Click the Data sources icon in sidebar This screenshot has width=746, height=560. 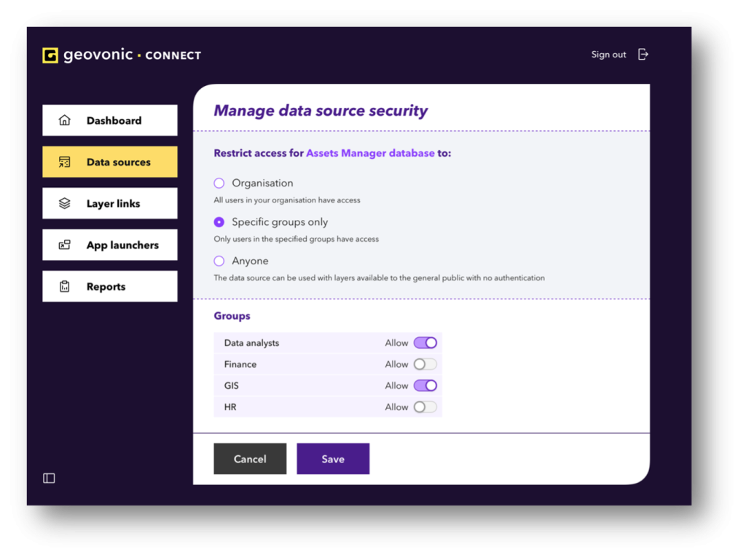click(x=65, y=162)
